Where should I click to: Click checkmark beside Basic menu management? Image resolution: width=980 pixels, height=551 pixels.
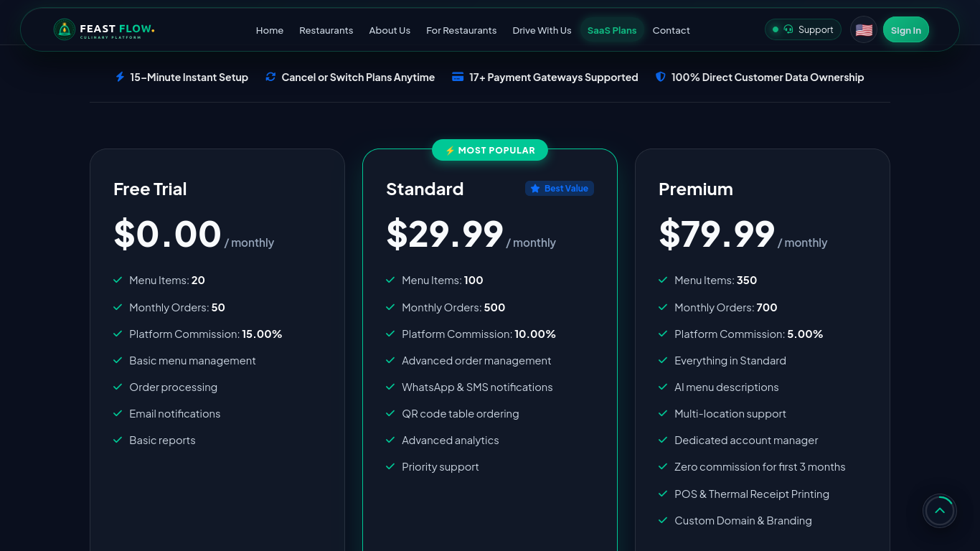(118, 360)
